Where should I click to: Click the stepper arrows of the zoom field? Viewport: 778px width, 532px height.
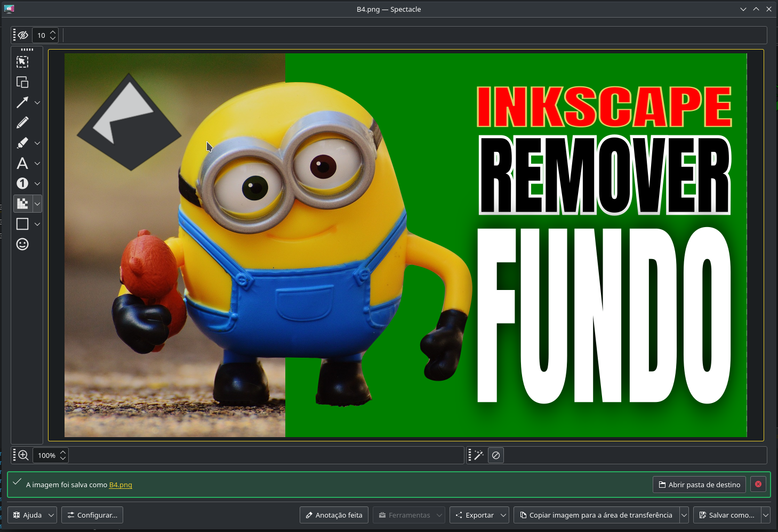[x=63, y=455]
